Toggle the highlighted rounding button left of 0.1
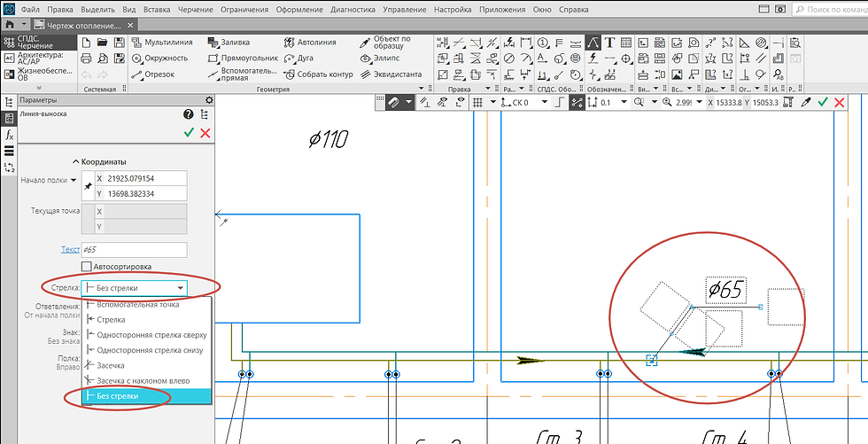868x444 pixels. [577, 103]
